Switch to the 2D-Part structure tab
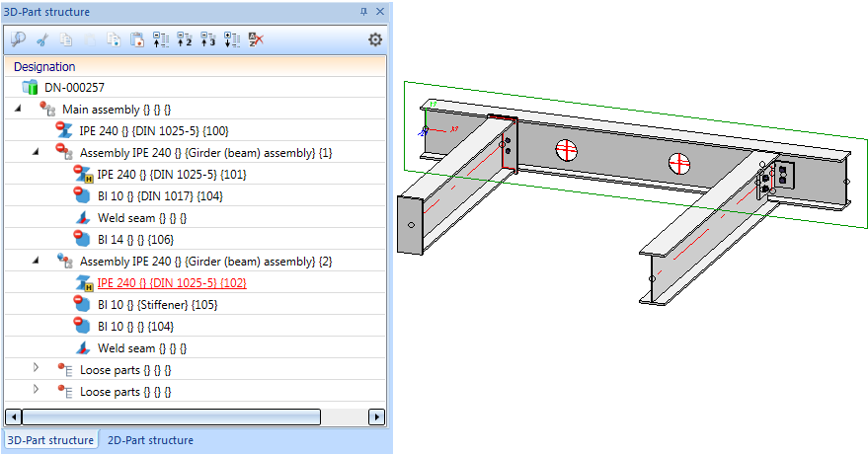The width and height of the screenshot is (868, 455). coord(150,440)
